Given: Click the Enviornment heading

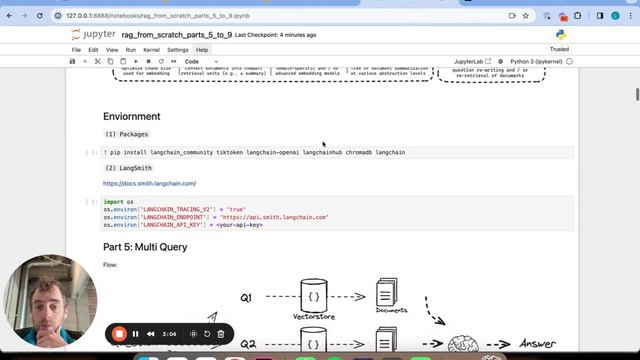Looking at the screenshot, I should (131, 117).
